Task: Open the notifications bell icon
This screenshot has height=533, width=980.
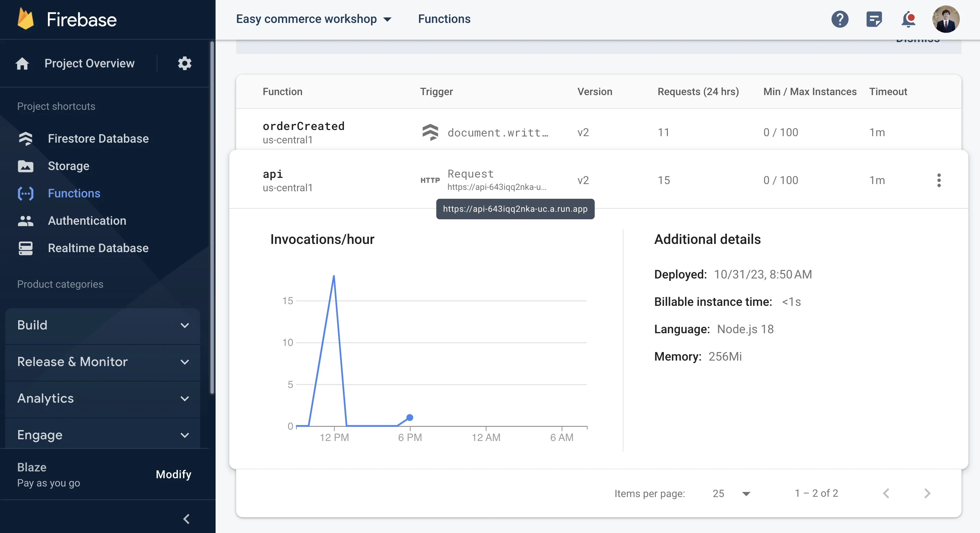Action: click(x=908, y=19)
